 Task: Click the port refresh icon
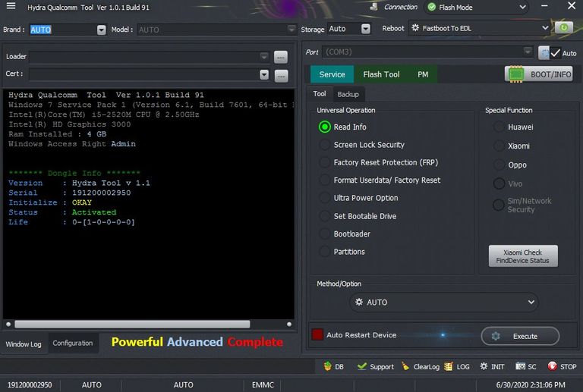pos(544,53)
